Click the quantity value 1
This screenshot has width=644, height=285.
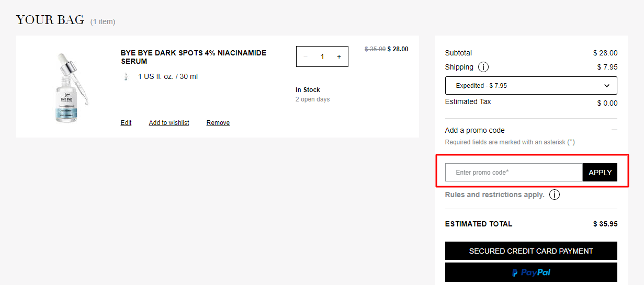tap(322, 56)
